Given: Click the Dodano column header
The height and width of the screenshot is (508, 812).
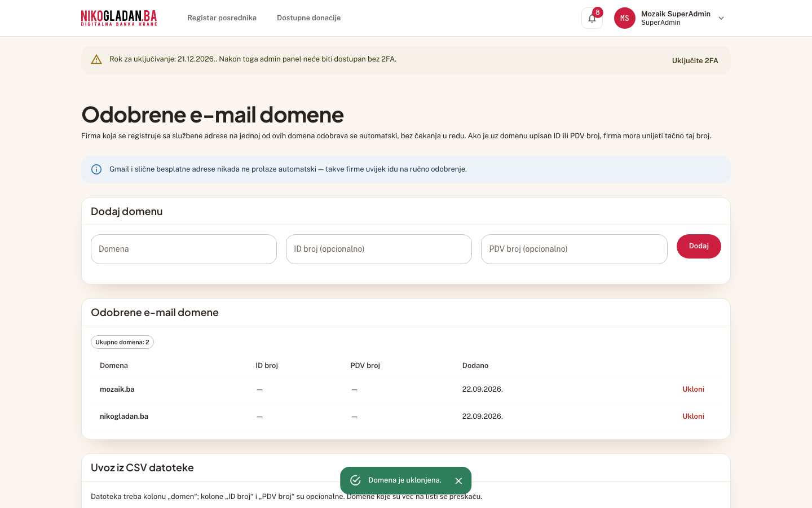Looking at the screenshot, I should tap(475, 365).
